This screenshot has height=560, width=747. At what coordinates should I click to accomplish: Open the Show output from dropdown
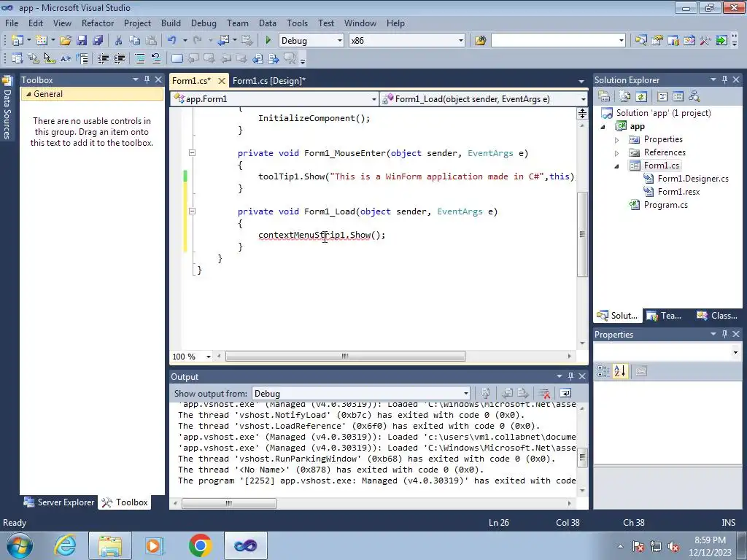point(466,393)
